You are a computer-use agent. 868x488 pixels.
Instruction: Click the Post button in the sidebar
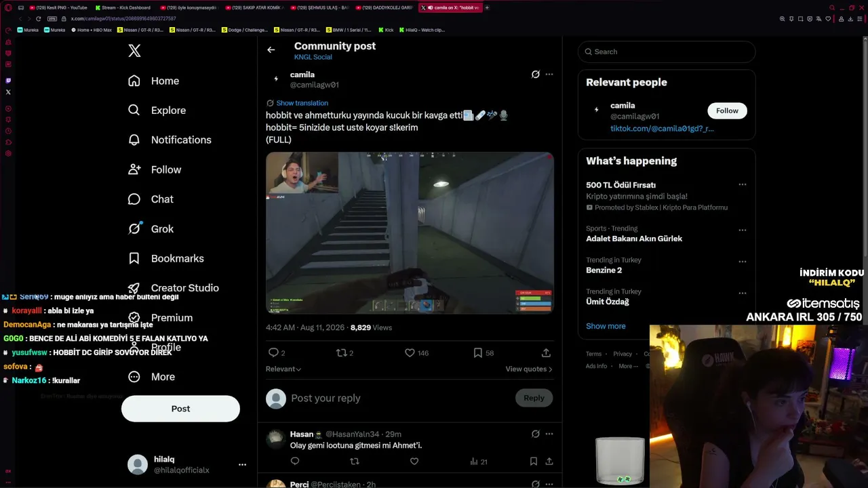pos(180,409)
